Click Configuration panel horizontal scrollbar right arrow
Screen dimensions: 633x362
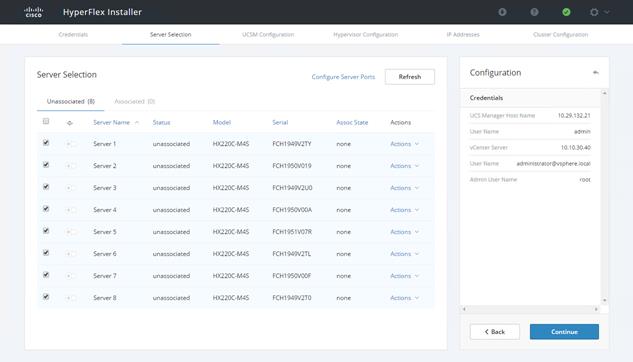(596, 309)
